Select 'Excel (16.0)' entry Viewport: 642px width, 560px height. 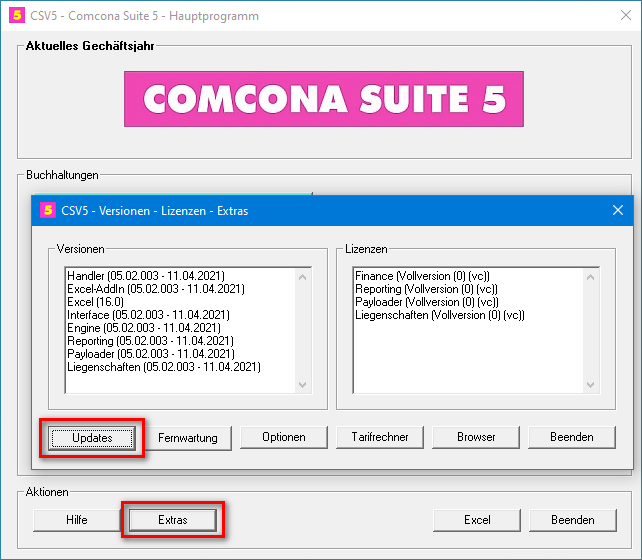95,302
